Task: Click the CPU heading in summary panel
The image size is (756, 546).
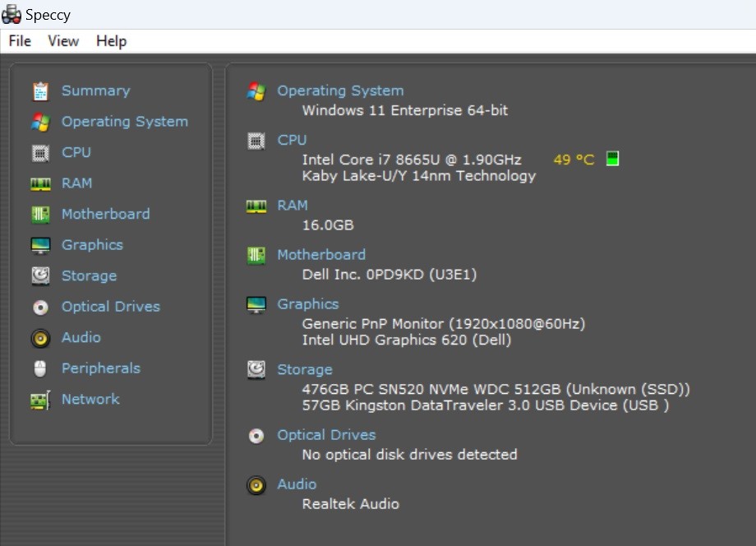Action: coord(292,140)
